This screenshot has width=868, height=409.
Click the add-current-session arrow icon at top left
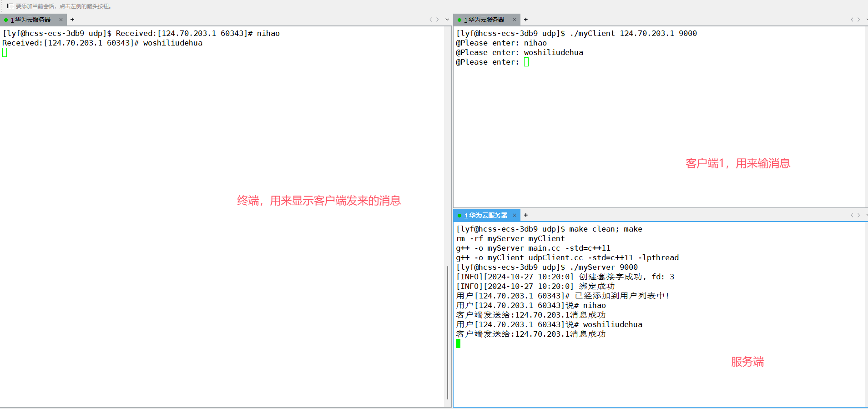[10, 6]
